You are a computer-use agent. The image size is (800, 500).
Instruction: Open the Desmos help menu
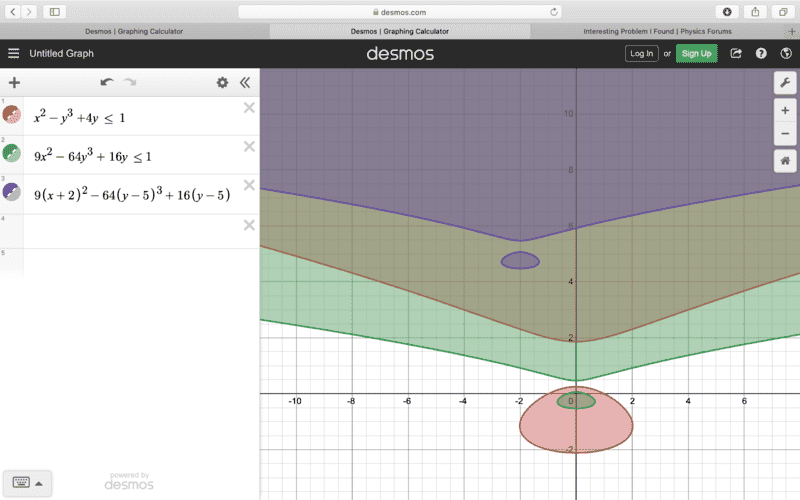761,54
